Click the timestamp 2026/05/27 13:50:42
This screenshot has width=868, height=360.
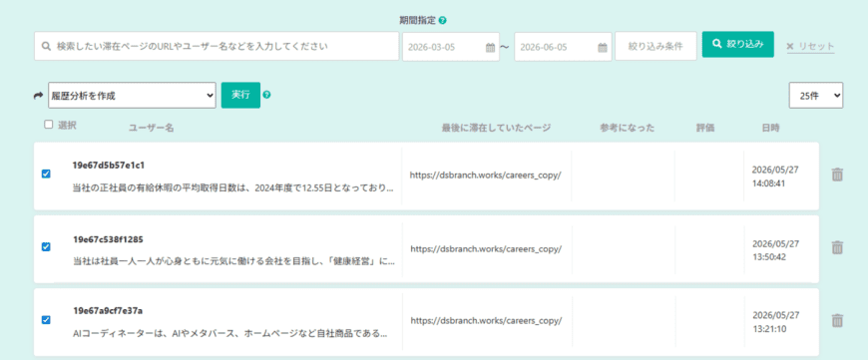(x=775, y=250)
